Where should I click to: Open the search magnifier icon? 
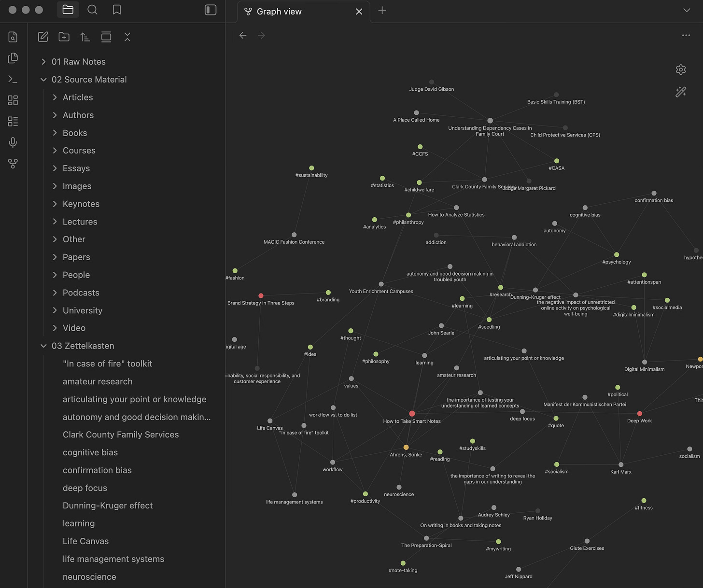[x=92, y=10]
